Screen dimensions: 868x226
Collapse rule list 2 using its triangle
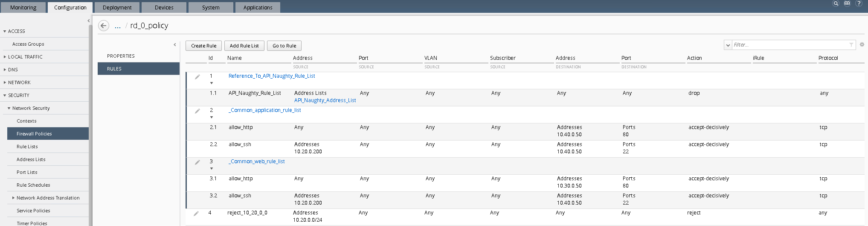tap(212, 117)
